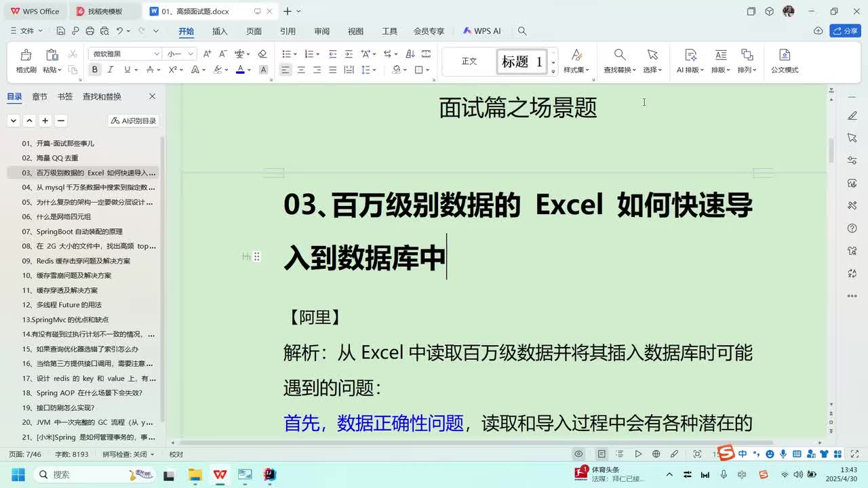Open the 文件 menu dropdown
868x488 pixels.
coord(27,31)
